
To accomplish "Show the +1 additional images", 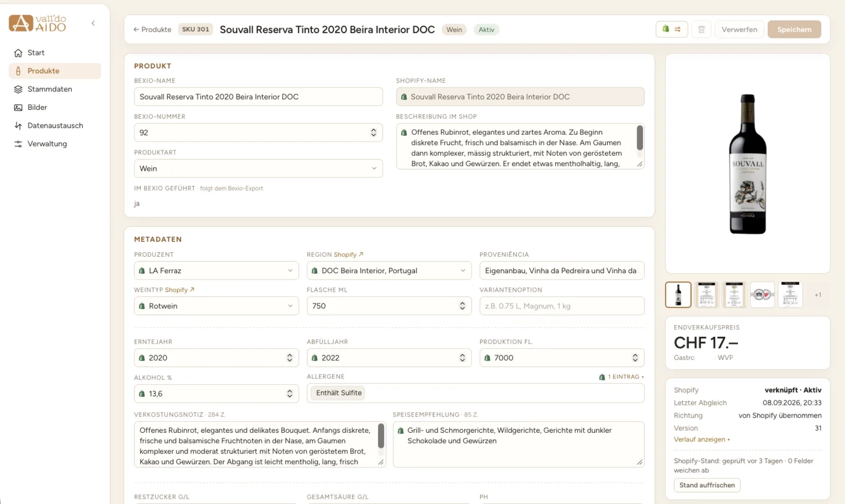I will tap(818, 295).
